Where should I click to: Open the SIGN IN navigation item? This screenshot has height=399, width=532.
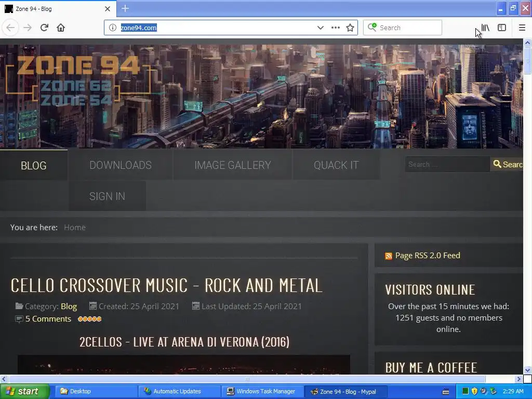coord(107,196)
